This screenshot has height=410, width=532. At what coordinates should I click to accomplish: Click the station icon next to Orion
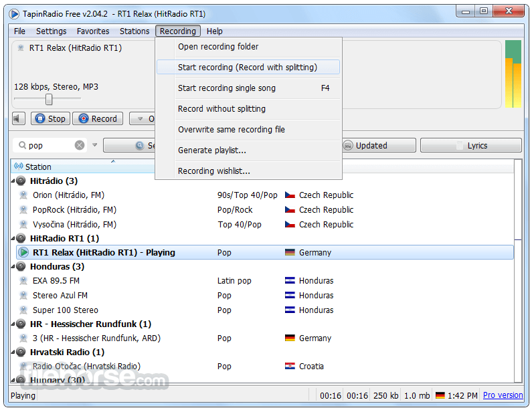click(x=23, y=195)
